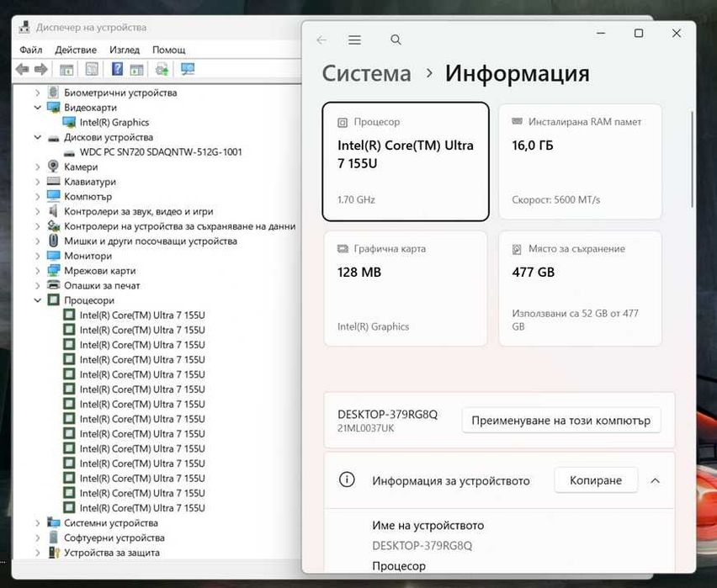
Task: Click the blue Help question mark icon
Action: click(117, 69)
